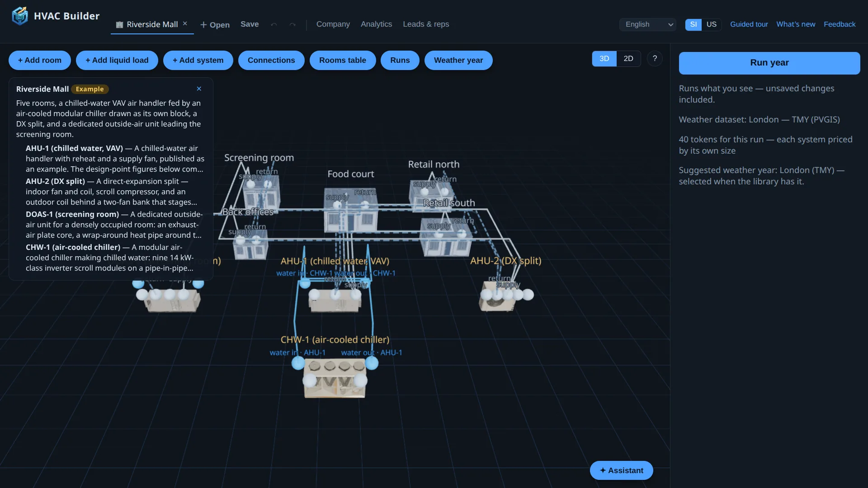Image resolution: width=868 pixels, height=488 pixels.
Task: Select SI units
Action: (x=693, y=24)
